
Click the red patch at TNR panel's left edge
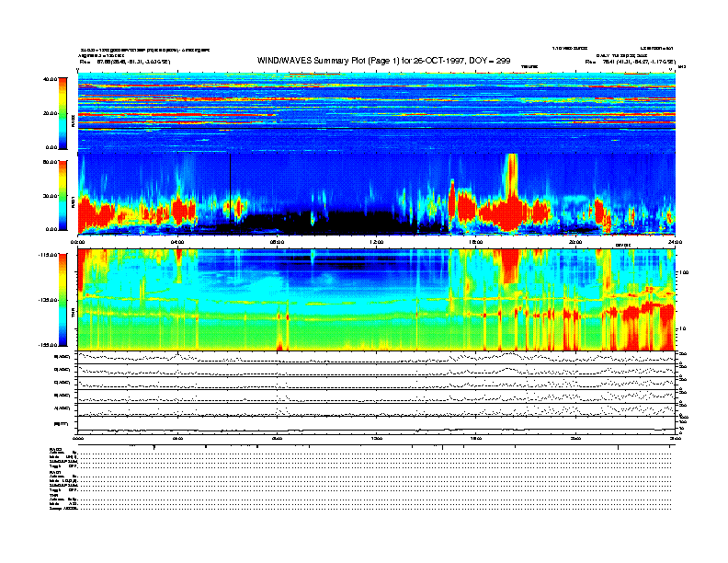[80, 270]
